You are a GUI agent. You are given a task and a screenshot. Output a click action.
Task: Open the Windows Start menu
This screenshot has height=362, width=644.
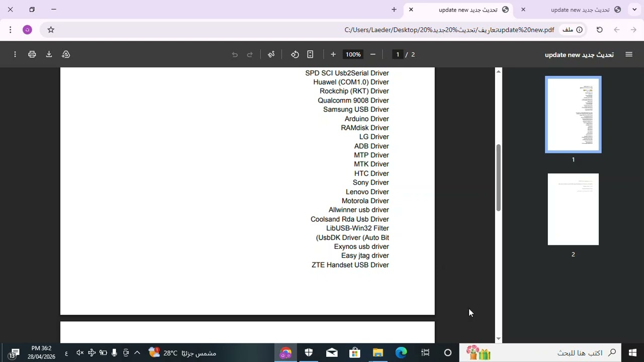[632, 353]
